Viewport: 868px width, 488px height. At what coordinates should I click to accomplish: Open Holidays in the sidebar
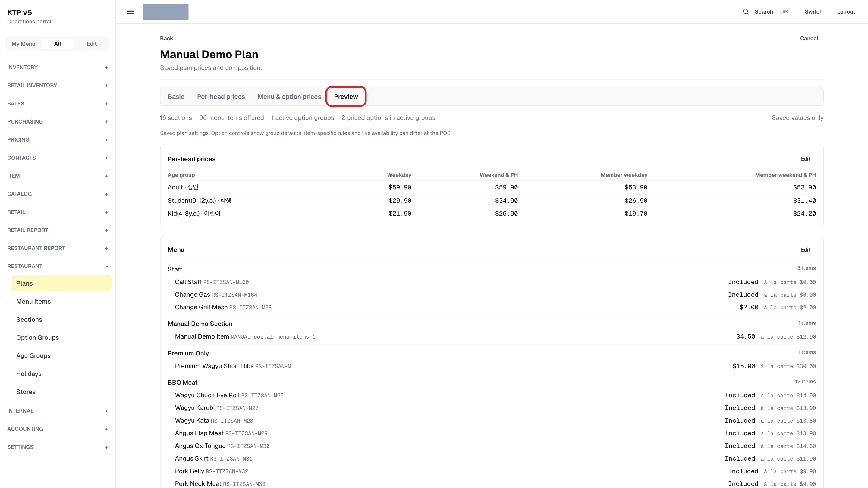pyautogui.click(x=61, y=374)
